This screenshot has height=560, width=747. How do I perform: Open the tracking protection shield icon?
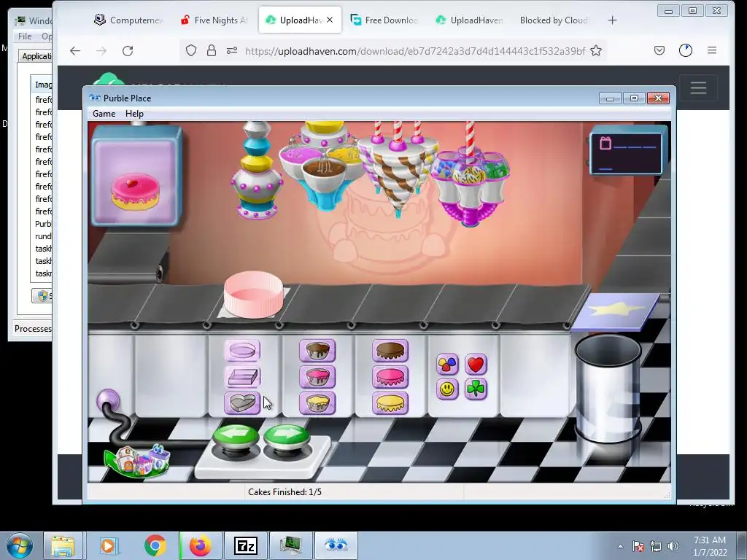pyautogui.click(x=191, y=50)
